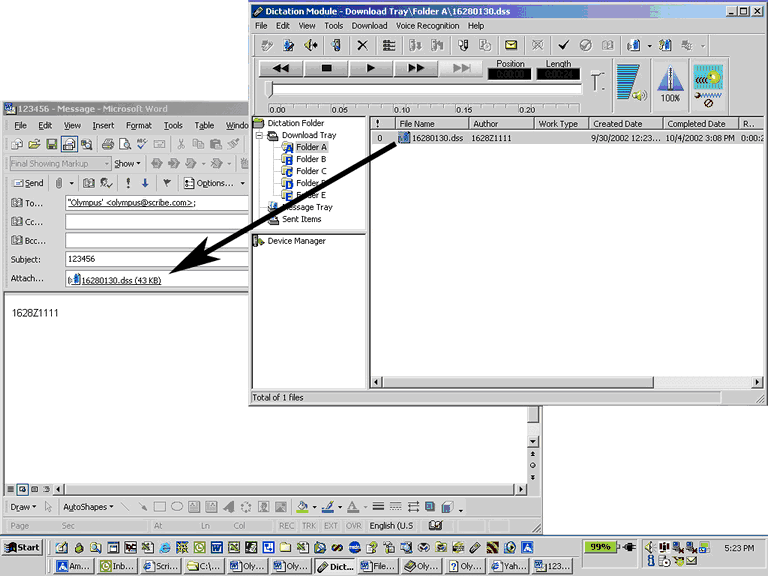Click the checkmark icon in Dictation Module toolbar
768x576 pixels.
[x=563, y=46]
